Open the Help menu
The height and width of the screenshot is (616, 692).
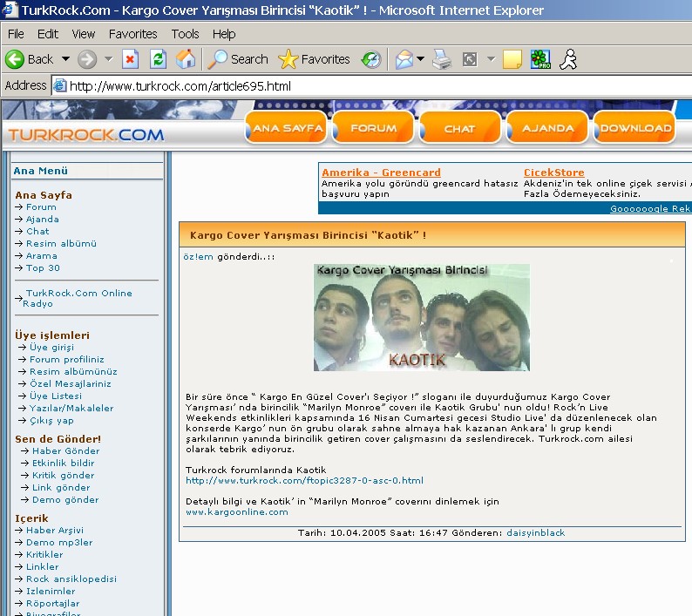224,34
